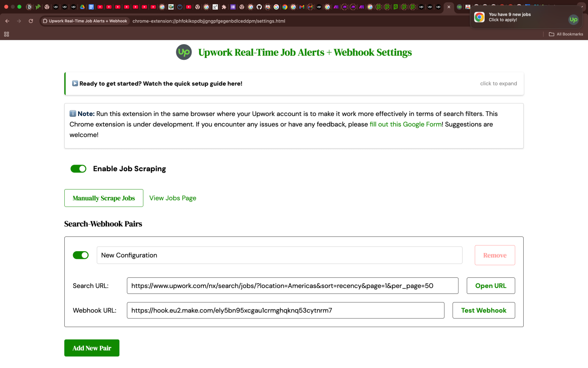This screenshot has height=368, width=588.
Task: Click the Manually Scrape Jobs button
Action: pyautogui.click(x=104, y=198)
